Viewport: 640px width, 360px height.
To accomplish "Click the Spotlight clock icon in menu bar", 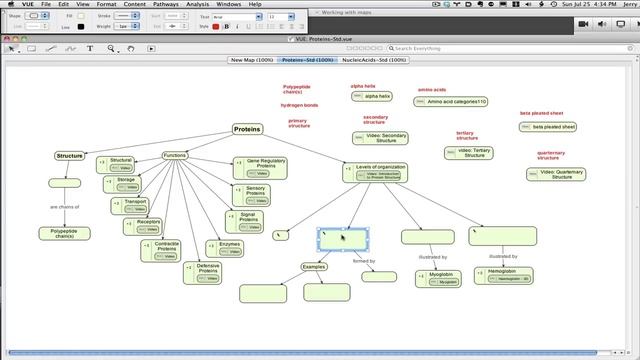I will [553, 4].
